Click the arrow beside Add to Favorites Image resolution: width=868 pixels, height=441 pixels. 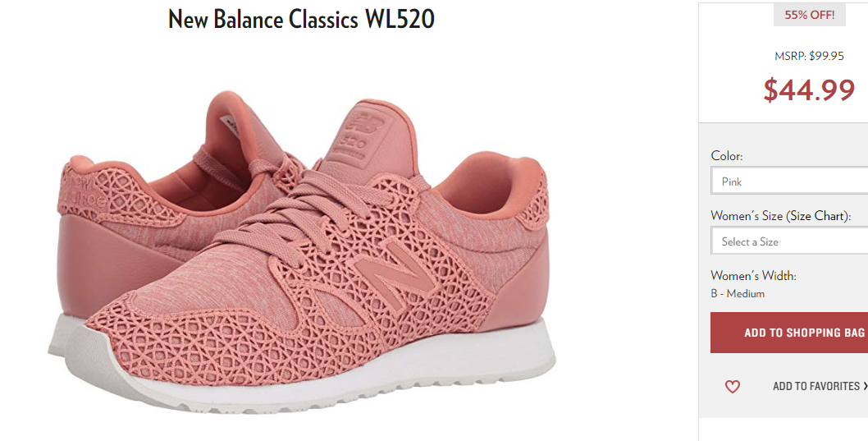[x=865, y=386]
